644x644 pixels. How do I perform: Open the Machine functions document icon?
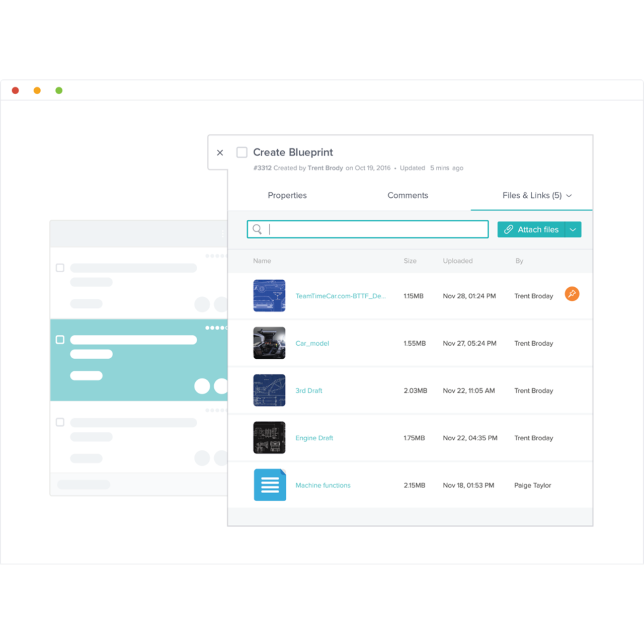tap(270, 485)
